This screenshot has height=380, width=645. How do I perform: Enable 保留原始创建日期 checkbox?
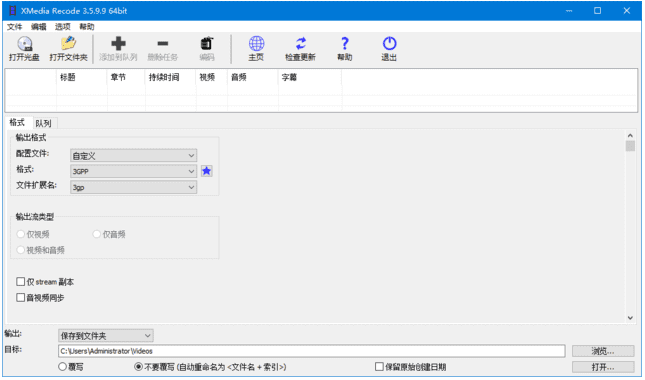[x=379, y=366]
